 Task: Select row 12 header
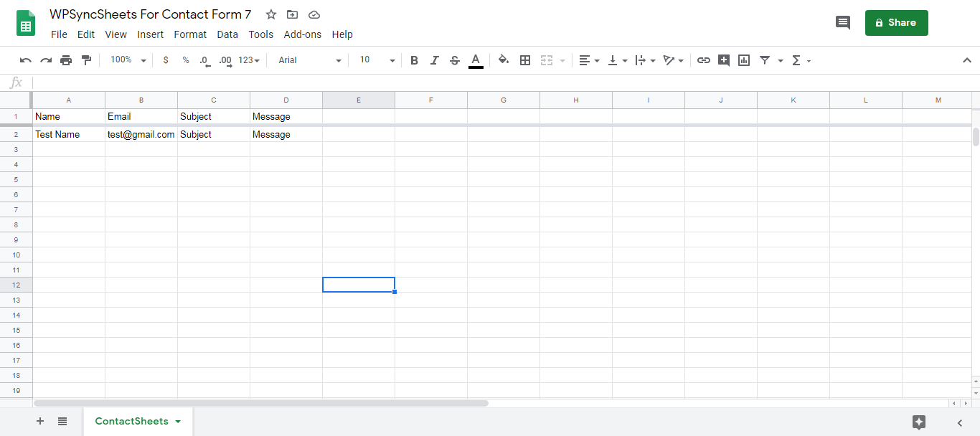click(16, 285)
